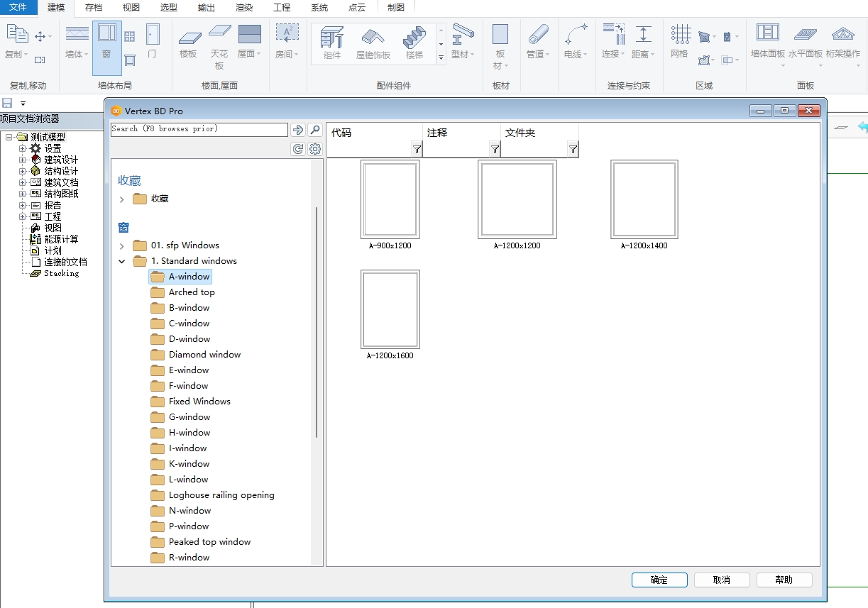Open the Loghouse railing opening folder
This screenshot has width=868, height=608.
coord(221,495)
